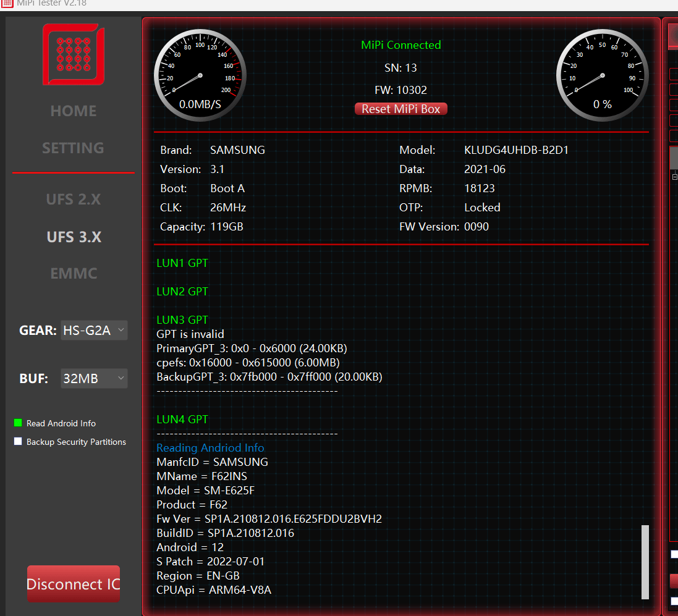Click the 'Android = 12' log line
Image resolution: width=678 pixels, height=616 pixels.
[x=190, y=547]
